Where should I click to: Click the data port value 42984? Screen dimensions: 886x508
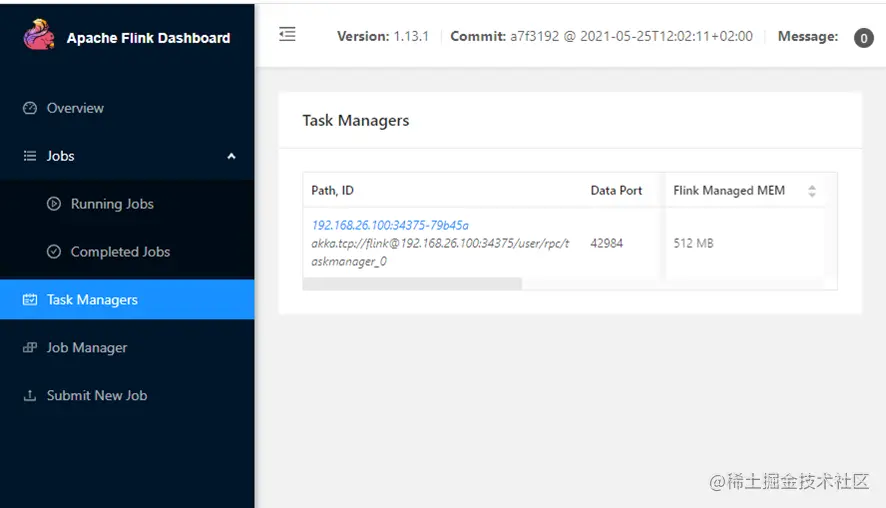click(606, 243)
